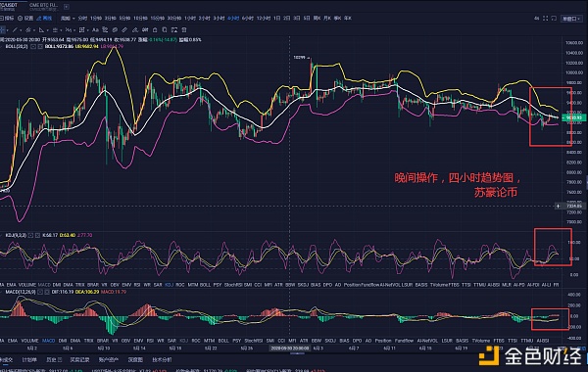The image size is (588, 372).
Task: Click the green current price label on axis
Action: tap(573, 117)
